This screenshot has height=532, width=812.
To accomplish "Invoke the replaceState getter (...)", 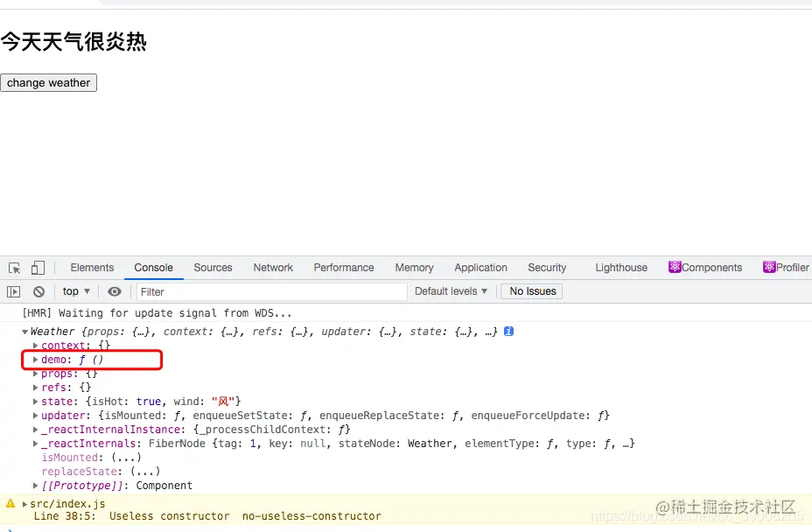I will [145, 472].
